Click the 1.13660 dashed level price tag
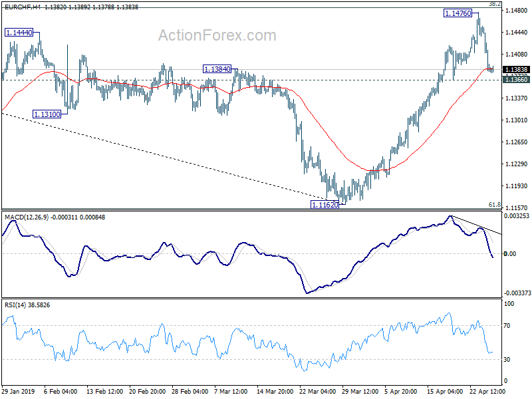The width and height of the screenshot is (532, 399). (517, 79)
